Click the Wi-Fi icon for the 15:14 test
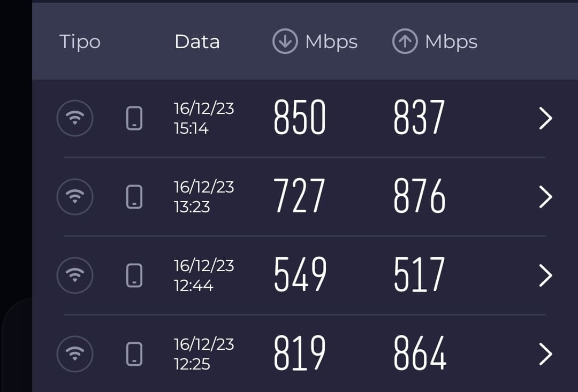578x392 pixels. click(x=75, y=118)
